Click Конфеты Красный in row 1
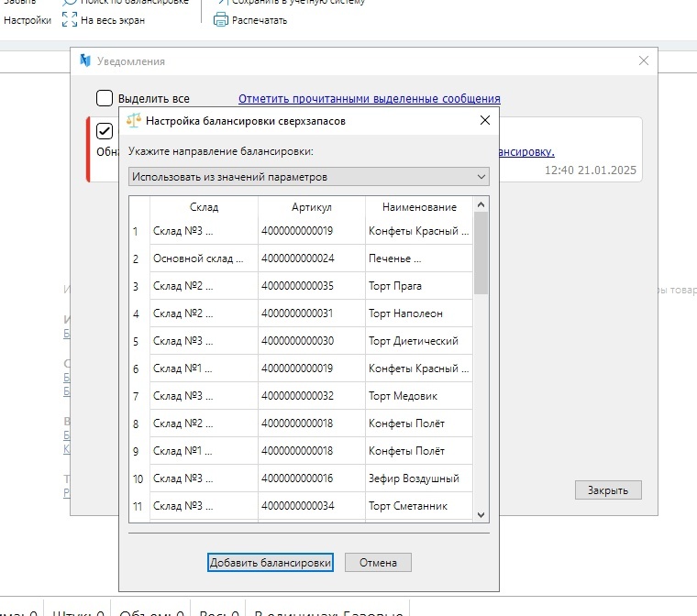 pos(419,231)
